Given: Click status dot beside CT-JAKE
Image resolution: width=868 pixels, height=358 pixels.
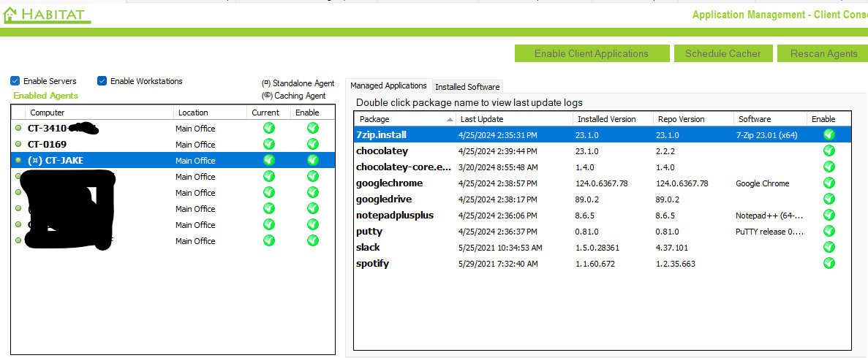Looking at the screenshot, I should pyautogui.click(x=18, y=161).
